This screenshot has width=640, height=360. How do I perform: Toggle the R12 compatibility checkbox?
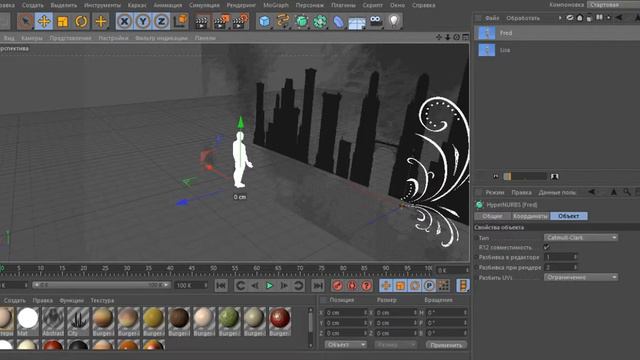click(x=547, y=247)
